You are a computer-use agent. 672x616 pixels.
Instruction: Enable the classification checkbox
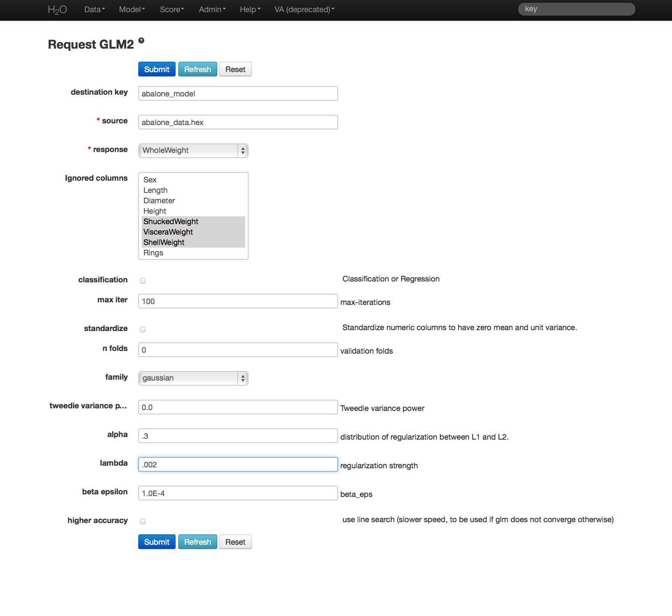pos(143,281)
